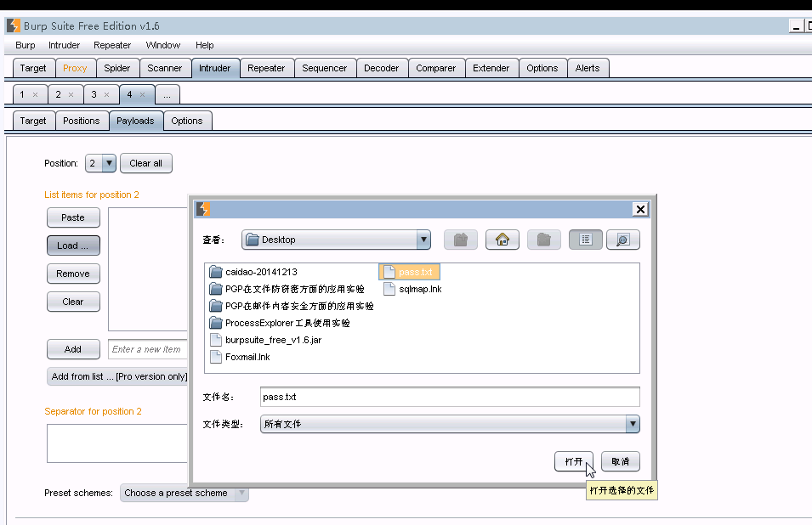The height and width of the screenshot is (525, 812).
Task: Select the caidao-20141213 folder
Action: (253, 272)
